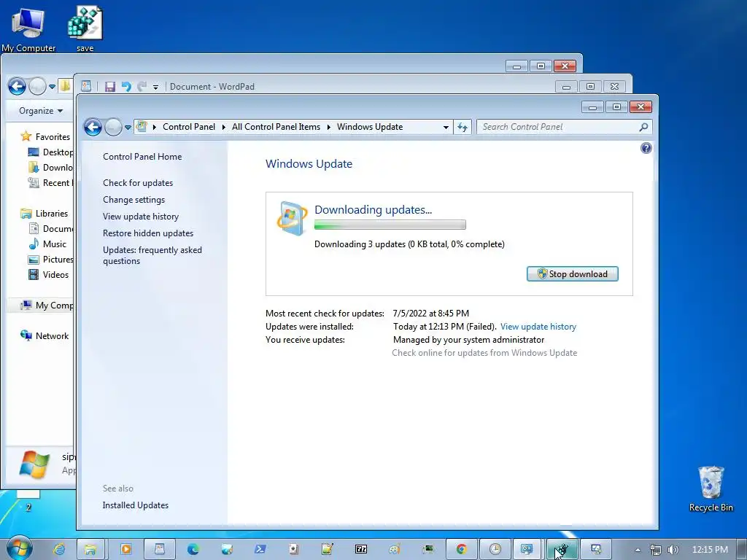Show hidden system tray icons

pos(638,550)
